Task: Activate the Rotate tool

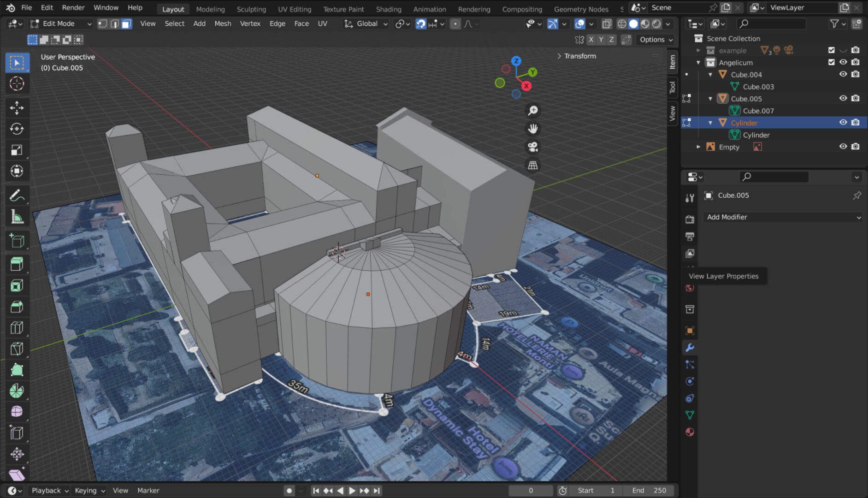Action: coord(17,129)
